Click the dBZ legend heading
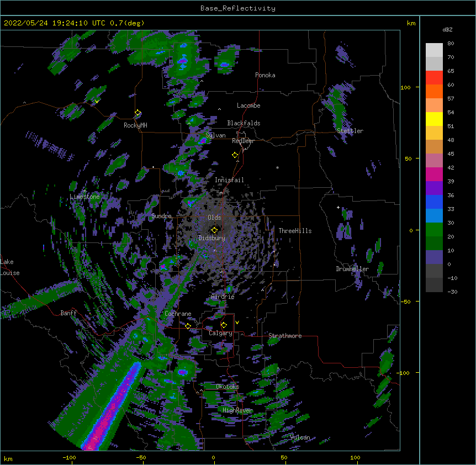Image resolution: width=476 pixels, height=465 pixels. point(447,29)
